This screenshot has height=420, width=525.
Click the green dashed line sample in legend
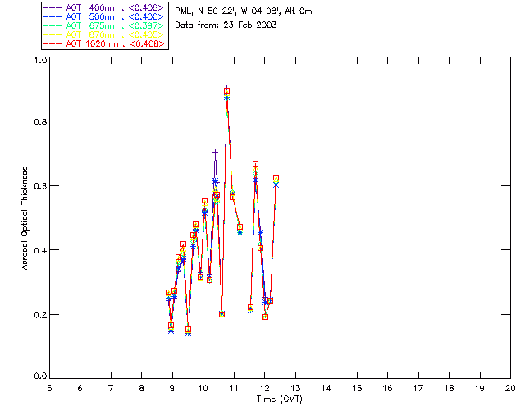tap(52, 25)
